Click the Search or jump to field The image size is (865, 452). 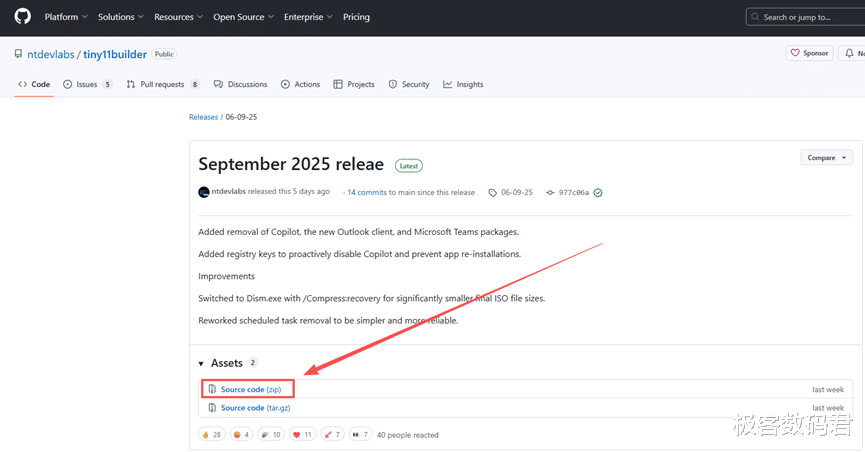tap(805, 17)
